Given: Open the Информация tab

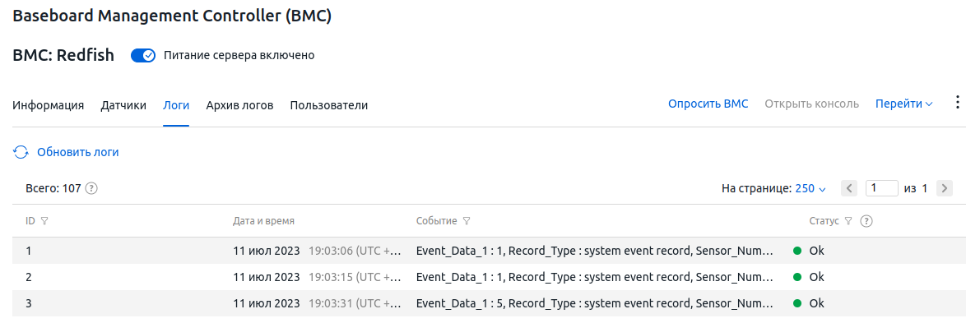Looking at the screenshot, I should click(48, 105).
